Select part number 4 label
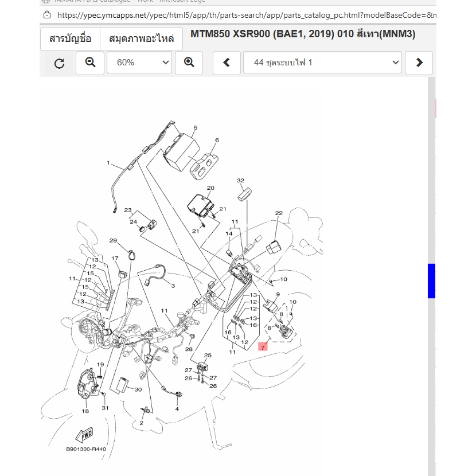Viewport: 476px width, 476px height. pos(177,409)
